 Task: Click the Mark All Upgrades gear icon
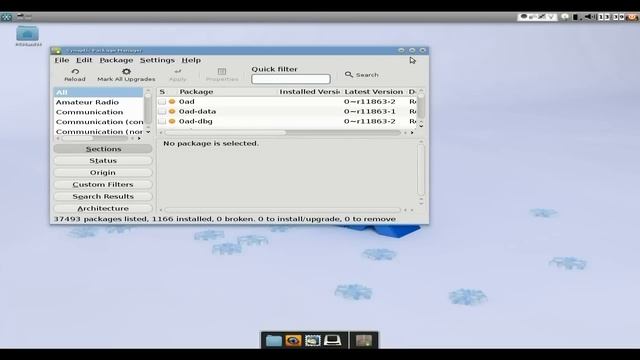(126, 71)
